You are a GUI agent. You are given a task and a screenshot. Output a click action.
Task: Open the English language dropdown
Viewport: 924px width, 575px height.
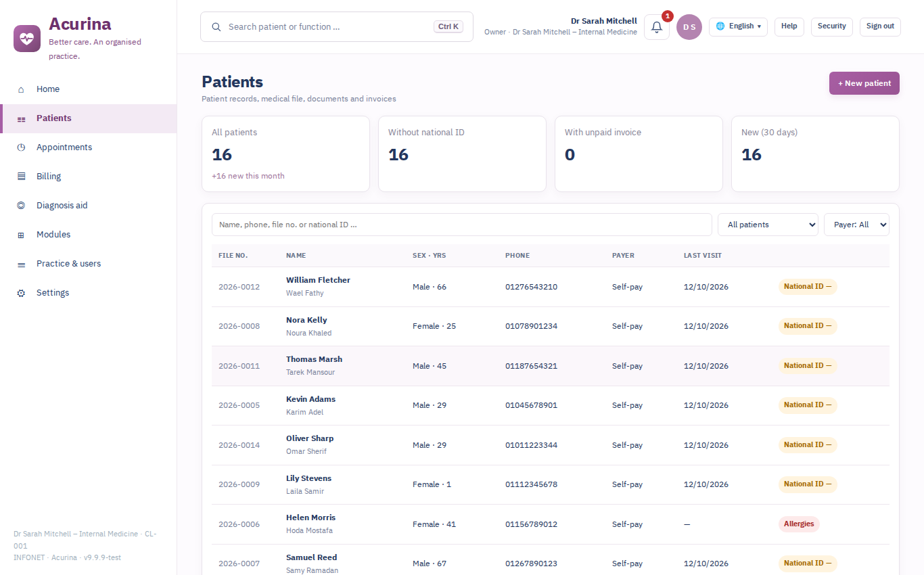coord(738,26)
